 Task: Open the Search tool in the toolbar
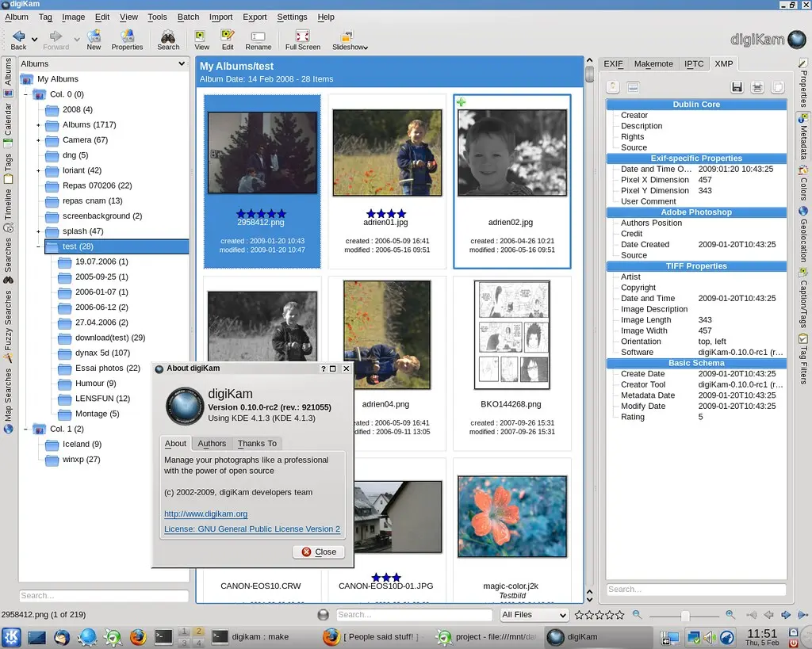[x=168, y=39]
